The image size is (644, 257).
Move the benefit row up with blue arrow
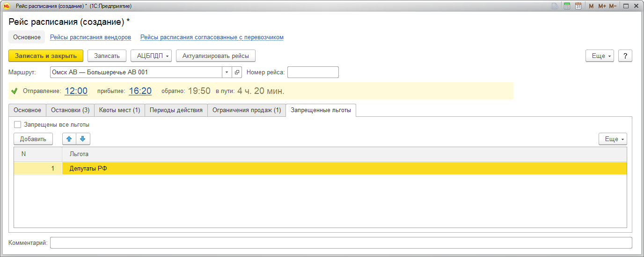coord(69,139)
